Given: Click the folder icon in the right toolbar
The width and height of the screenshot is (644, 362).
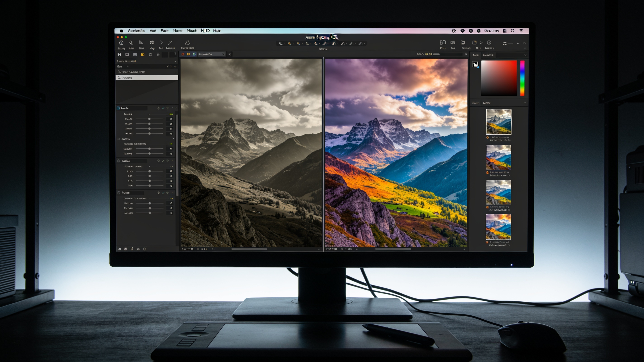Looking at the screenshot, I should 463,43.
